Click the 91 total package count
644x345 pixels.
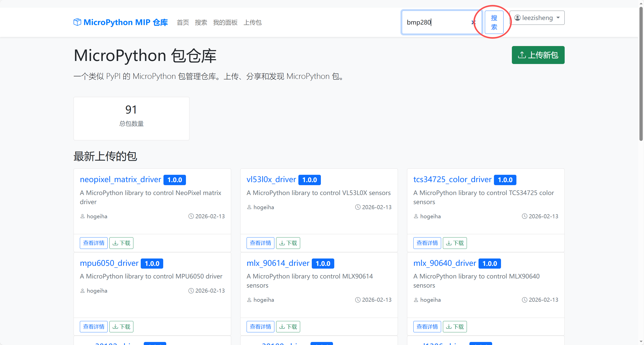coord(131,110)
